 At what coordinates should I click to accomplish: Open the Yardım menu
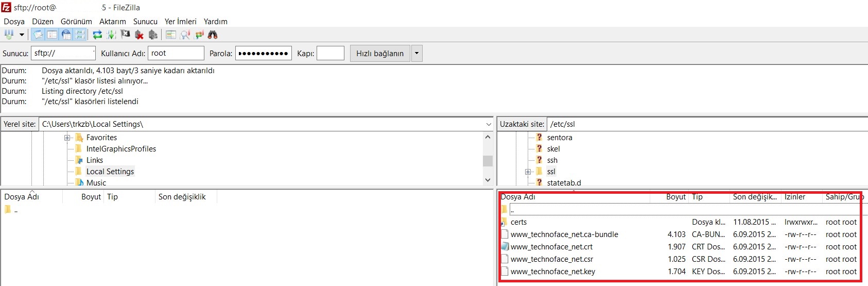pyautogui.click(x=215, y=22)
